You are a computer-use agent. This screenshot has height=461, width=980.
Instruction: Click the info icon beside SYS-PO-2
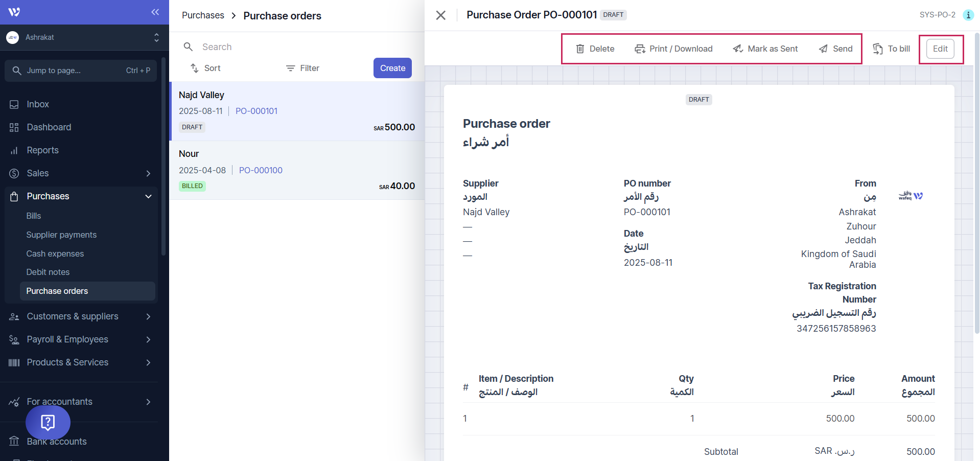click(x=968, y=15)
